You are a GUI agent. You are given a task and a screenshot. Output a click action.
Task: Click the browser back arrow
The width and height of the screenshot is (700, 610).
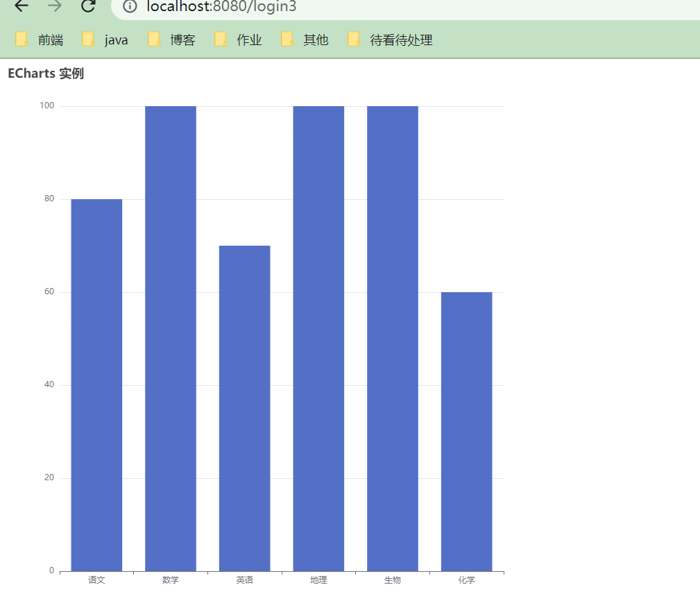coord(21,6)
